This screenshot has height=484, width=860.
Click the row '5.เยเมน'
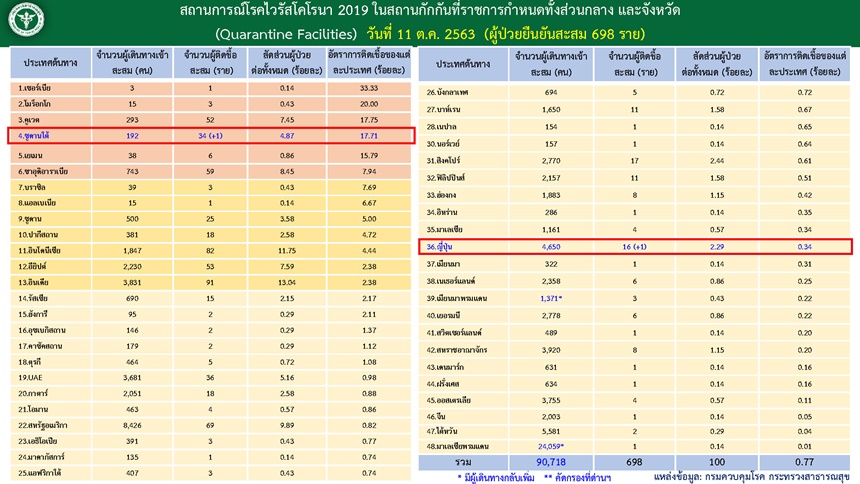[x=210, y=155]
